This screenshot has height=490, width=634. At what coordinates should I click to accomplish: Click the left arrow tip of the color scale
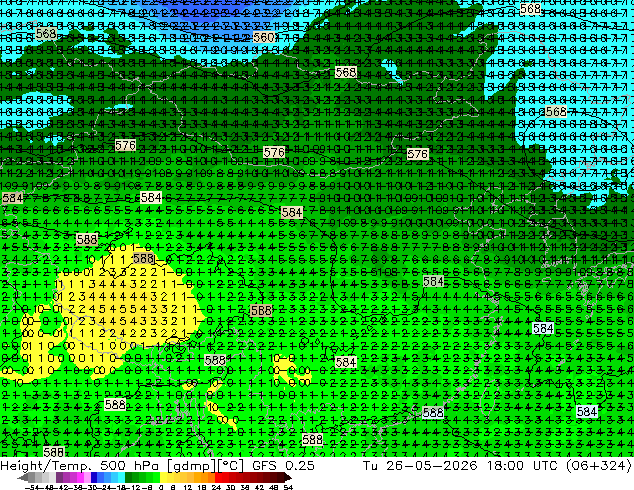(20, 477)
